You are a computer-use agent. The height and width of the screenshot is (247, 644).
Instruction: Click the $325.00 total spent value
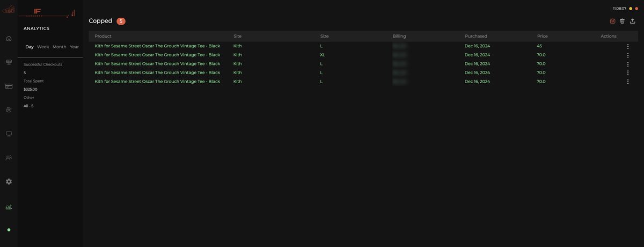(31, 89)
